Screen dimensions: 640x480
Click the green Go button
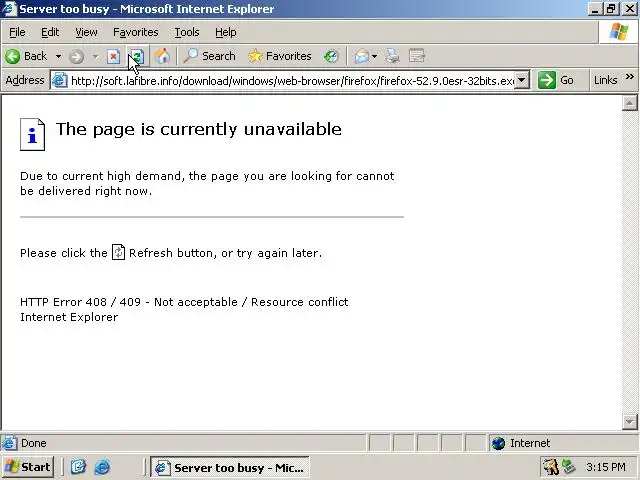(x=556, y=80)
